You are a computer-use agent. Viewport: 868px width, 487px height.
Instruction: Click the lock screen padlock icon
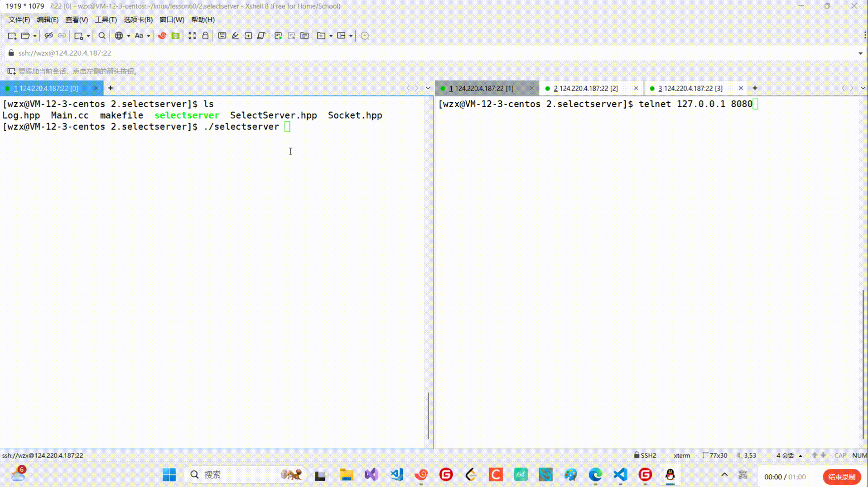click(x=205, y=36)
